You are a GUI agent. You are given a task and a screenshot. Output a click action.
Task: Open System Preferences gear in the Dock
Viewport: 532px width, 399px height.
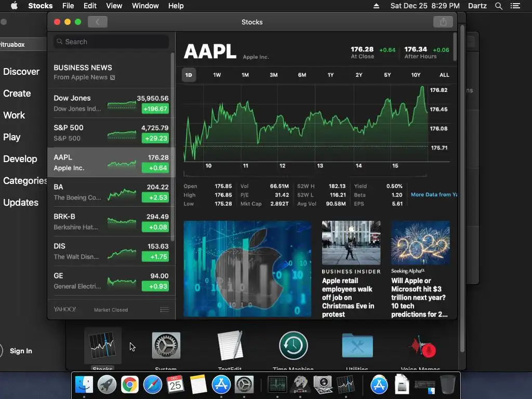(x=244, y=385)
